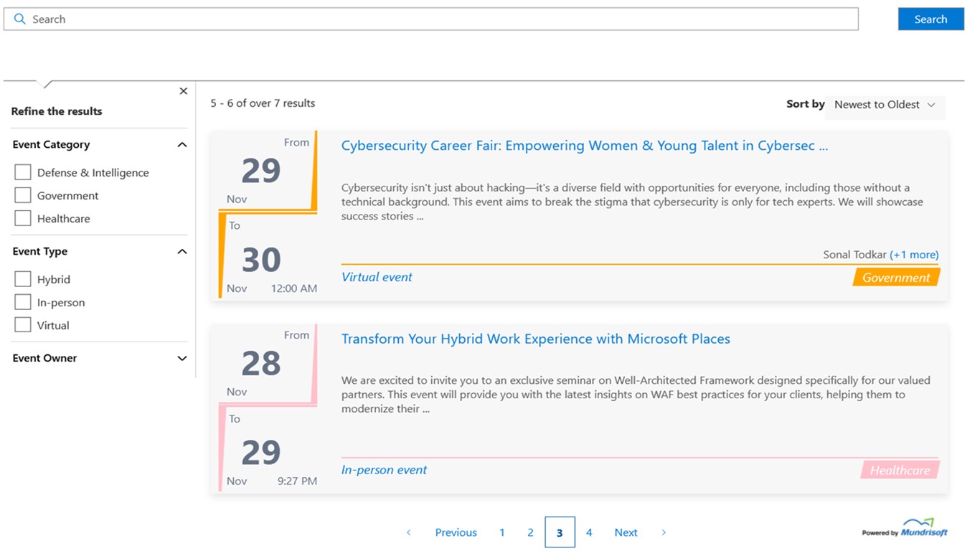Click the magnifying glass search icon
The height and width of the screenshot is (551, 980).
click(x=19, y=19)
